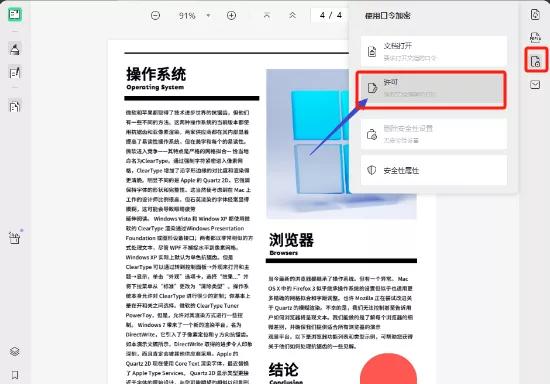The width and height of the screenshot is (550, 384).
Task: Click the Protect with password lock icon
Action: 536,61
